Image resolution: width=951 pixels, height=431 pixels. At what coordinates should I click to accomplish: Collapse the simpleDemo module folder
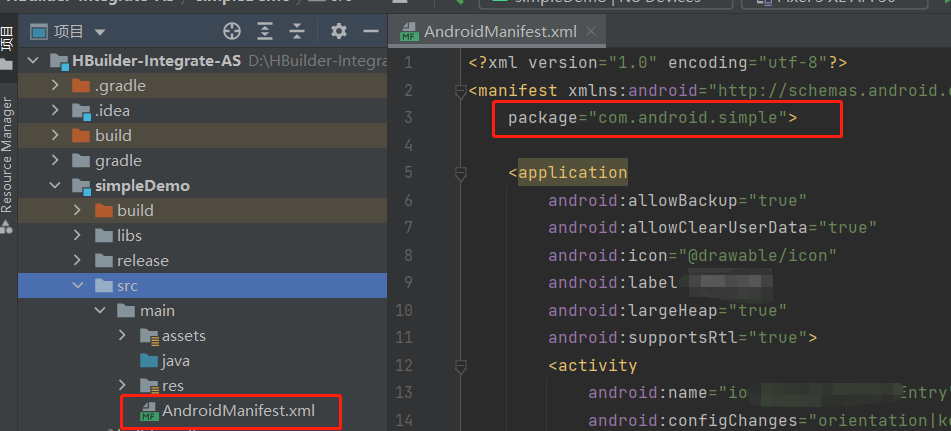pyautogui.click(x=56, y=186)
